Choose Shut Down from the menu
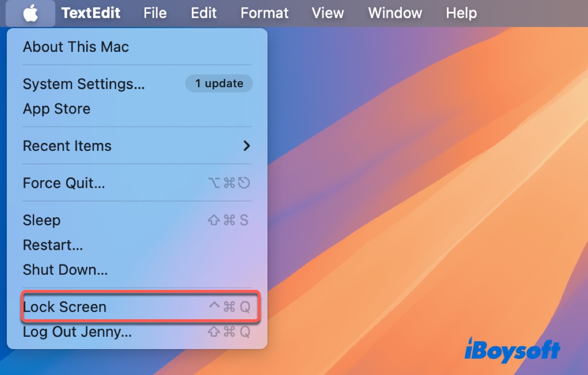 point(137,270)
